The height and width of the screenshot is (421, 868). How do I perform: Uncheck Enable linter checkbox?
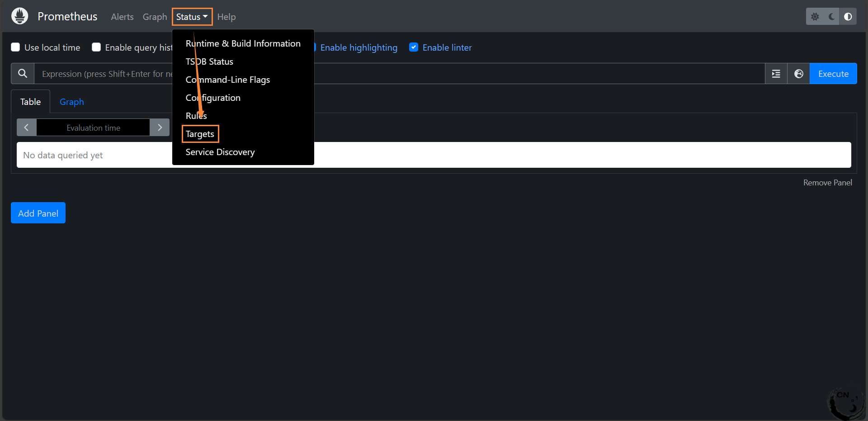[414, 47]
